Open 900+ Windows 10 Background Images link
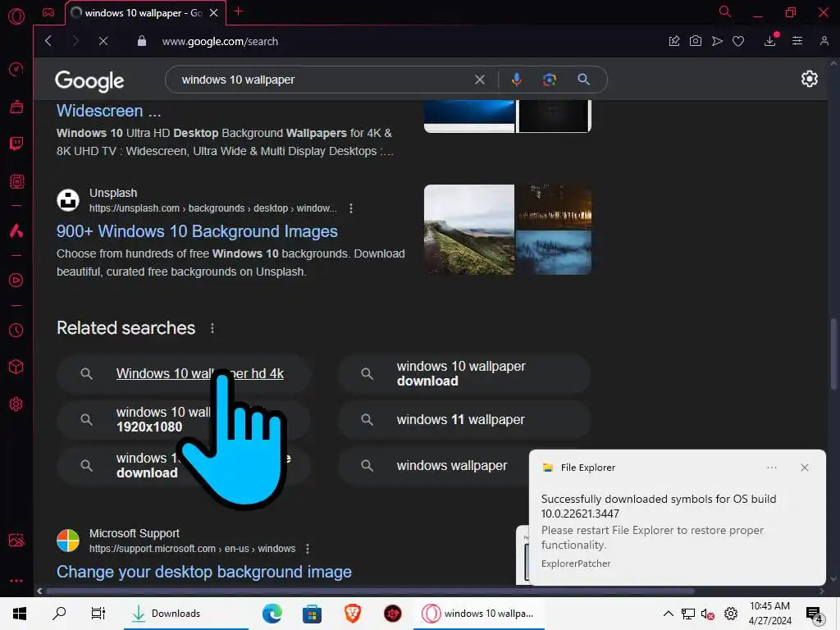Viewport: 840px width, 630px height. [x=197, y=231]
